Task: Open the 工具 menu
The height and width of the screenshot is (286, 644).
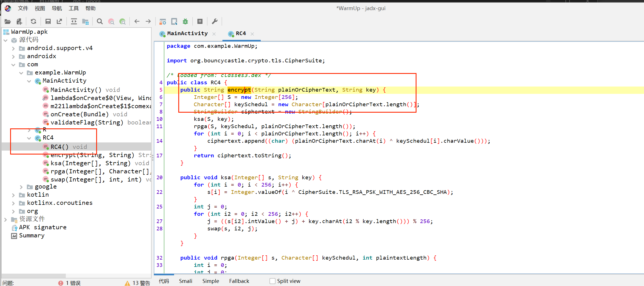Action: click(74, 8)
